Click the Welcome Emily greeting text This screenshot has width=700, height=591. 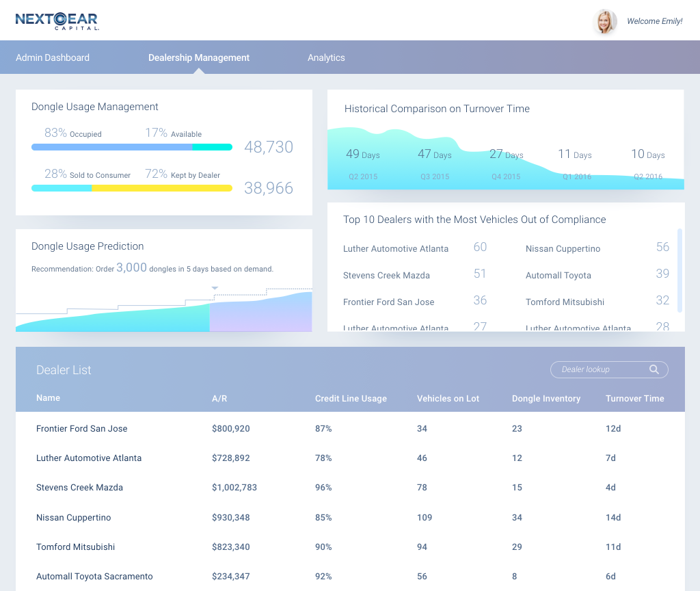654,21
